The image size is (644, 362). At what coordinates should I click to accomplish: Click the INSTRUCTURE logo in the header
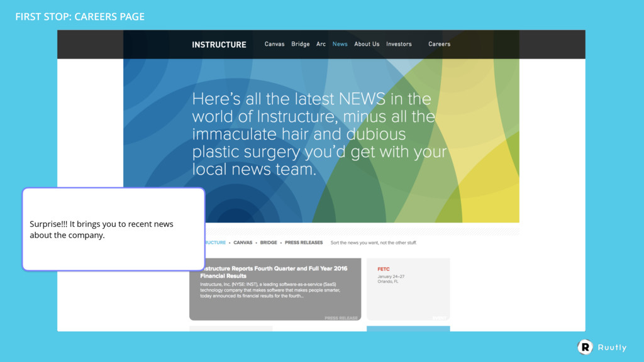click(x=219, y=45)
